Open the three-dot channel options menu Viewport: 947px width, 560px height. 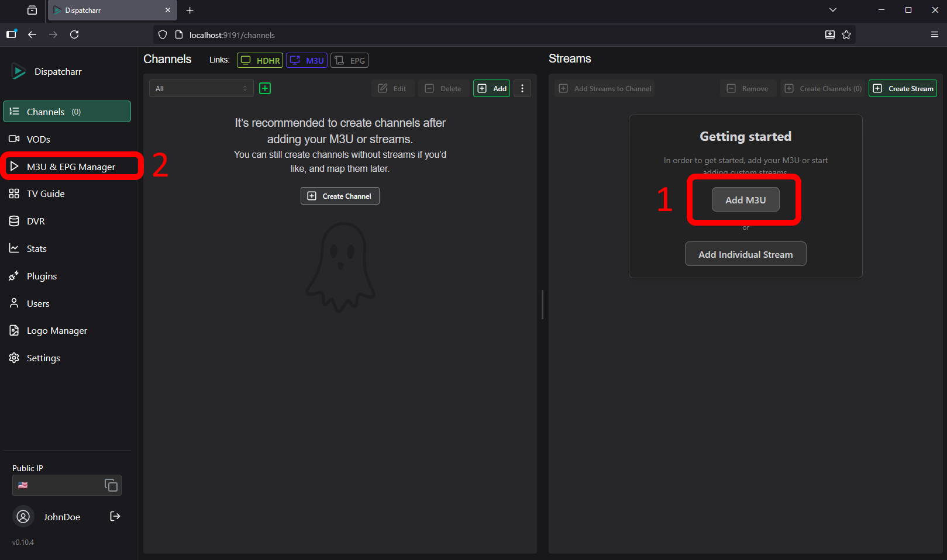click(x=522, y=88)
